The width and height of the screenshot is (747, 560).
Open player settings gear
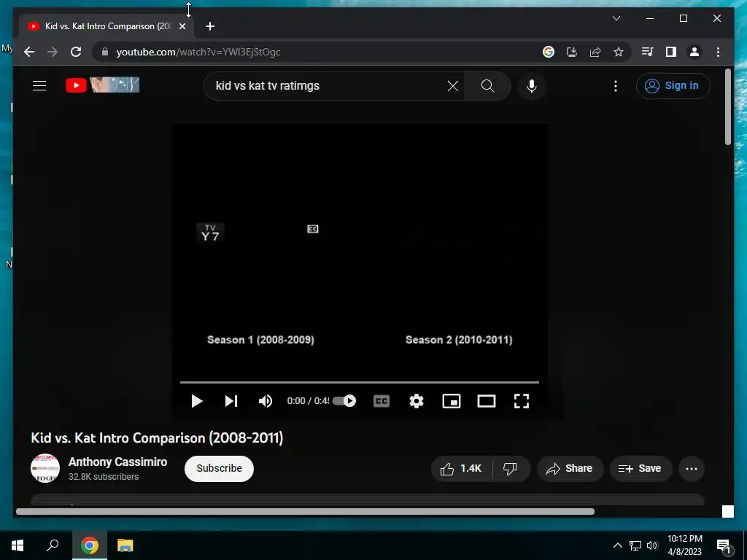(417, 401)
